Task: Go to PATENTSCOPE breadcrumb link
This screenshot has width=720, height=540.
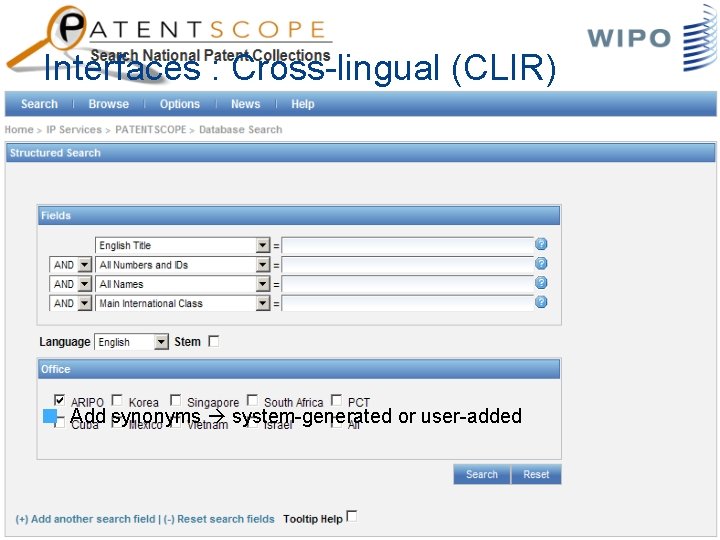Action: tap(151, 129)
